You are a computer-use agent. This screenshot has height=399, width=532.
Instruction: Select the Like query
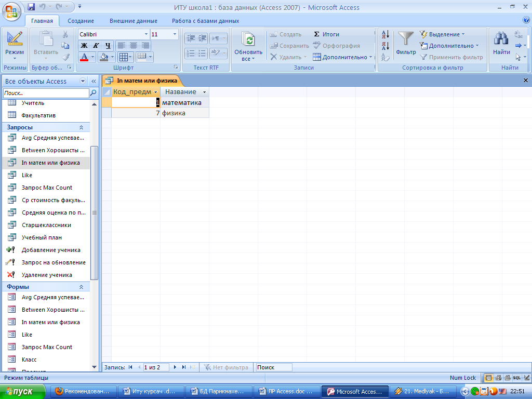pos(46,175)
